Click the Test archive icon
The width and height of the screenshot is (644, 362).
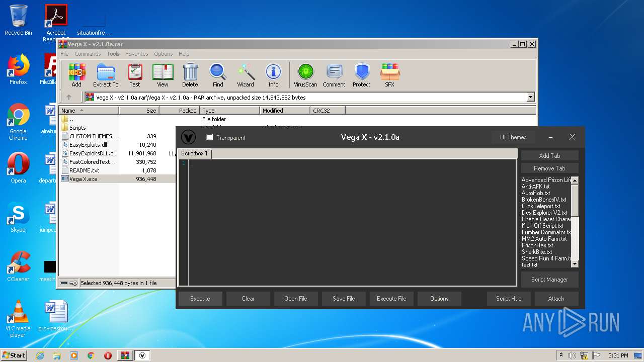pyautogui.click(x=135, y=75)
